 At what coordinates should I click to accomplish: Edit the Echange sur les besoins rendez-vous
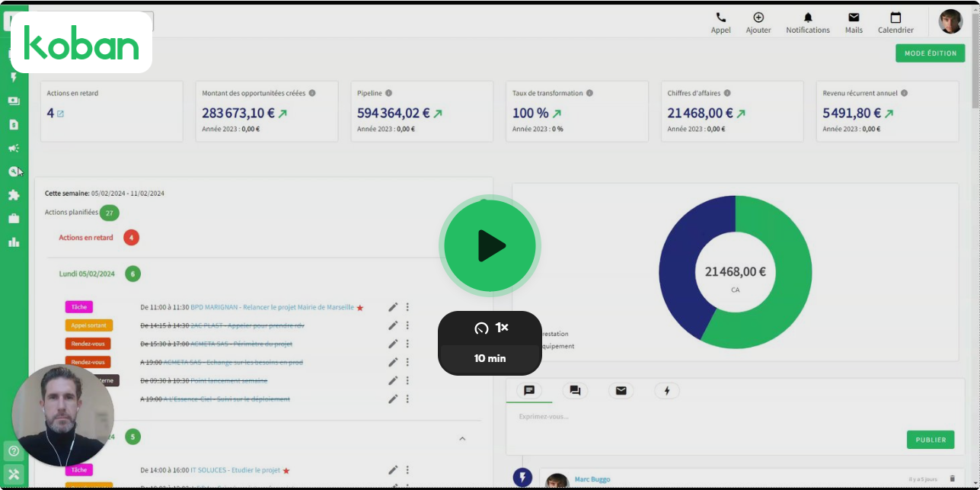tap(393, 362)
